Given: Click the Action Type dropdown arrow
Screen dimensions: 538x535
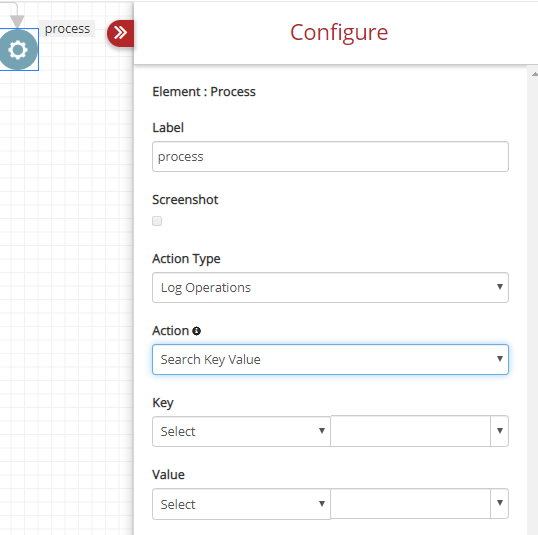Looking at the screenshot, I should [x=500, y=287].
